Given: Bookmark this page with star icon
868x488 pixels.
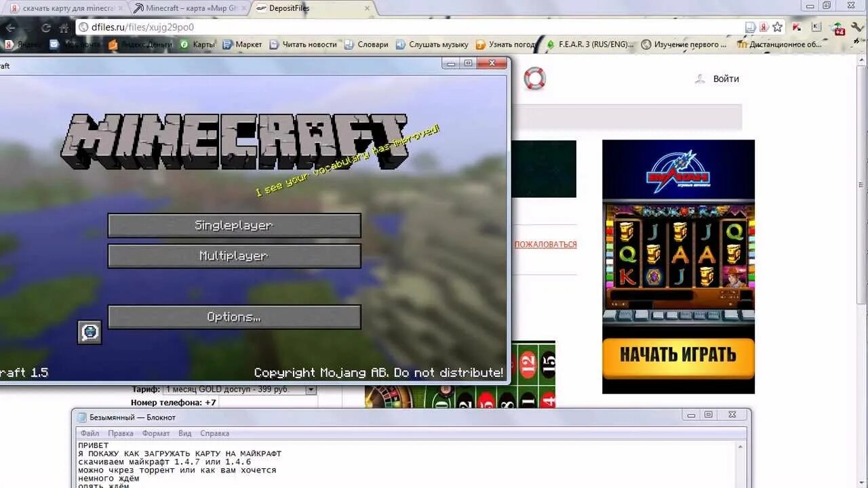Looking at the screenshot, I should pos(778,27).
